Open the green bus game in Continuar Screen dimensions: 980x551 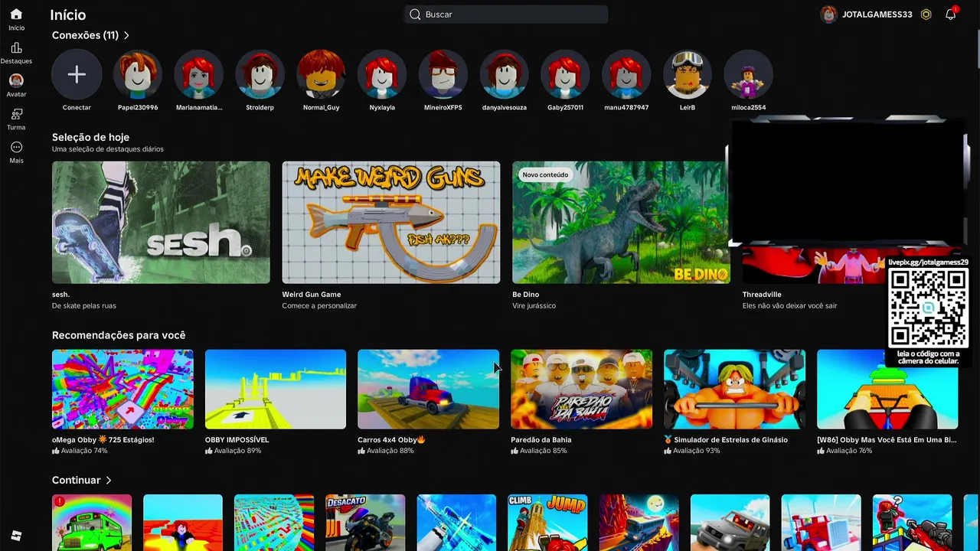pyautogui.click(x=92, y=523)
